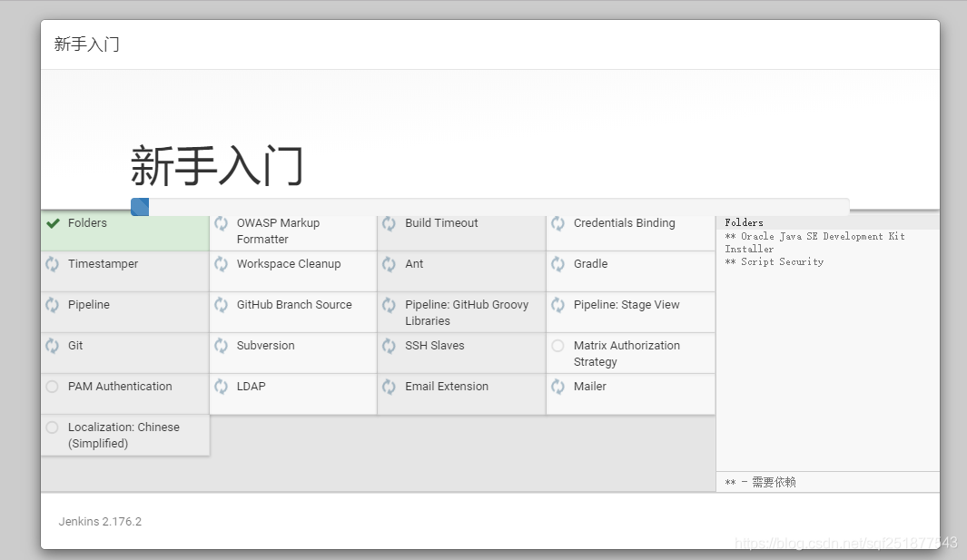Image resolution: width=967 pixels, height=560 pixels.
Task: Click the pending circle icon beside Localization: Chinese
Action: pos(53,427)
